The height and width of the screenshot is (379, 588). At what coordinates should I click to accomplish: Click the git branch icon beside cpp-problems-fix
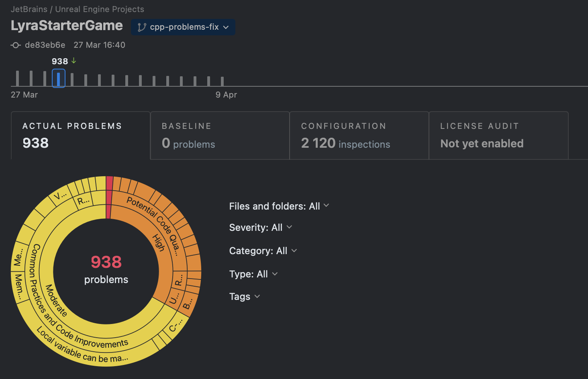click(141, 27)
